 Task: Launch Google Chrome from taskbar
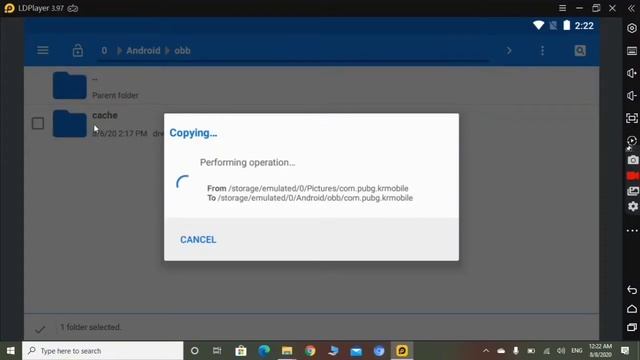point(310,351)
